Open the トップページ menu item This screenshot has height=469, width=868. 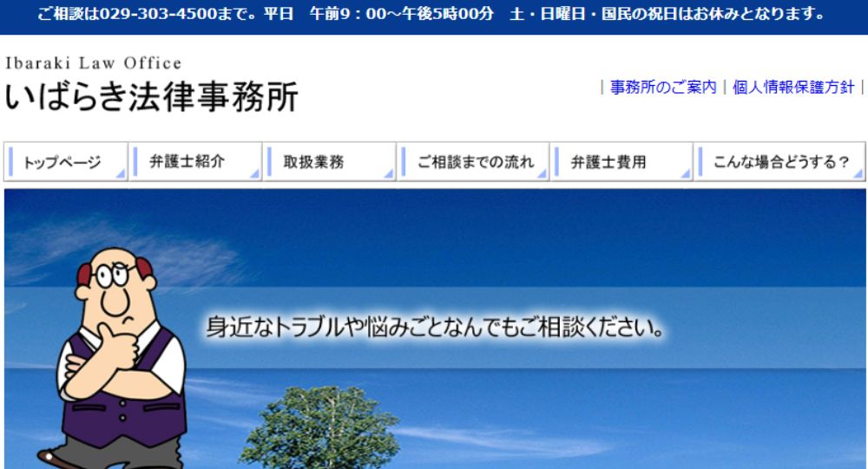click(62, 162)
